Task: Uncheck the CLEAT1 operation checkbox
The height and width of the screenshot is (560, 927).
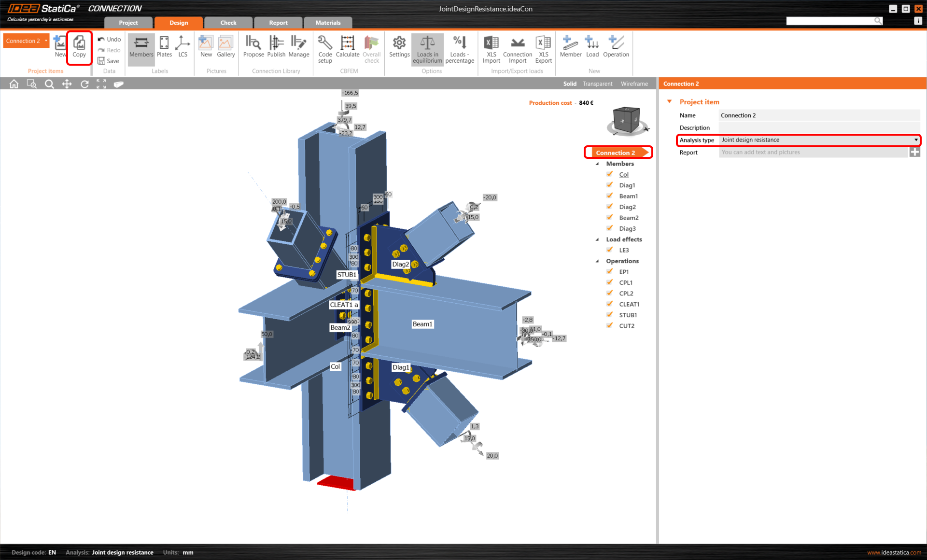Action: 610,304
